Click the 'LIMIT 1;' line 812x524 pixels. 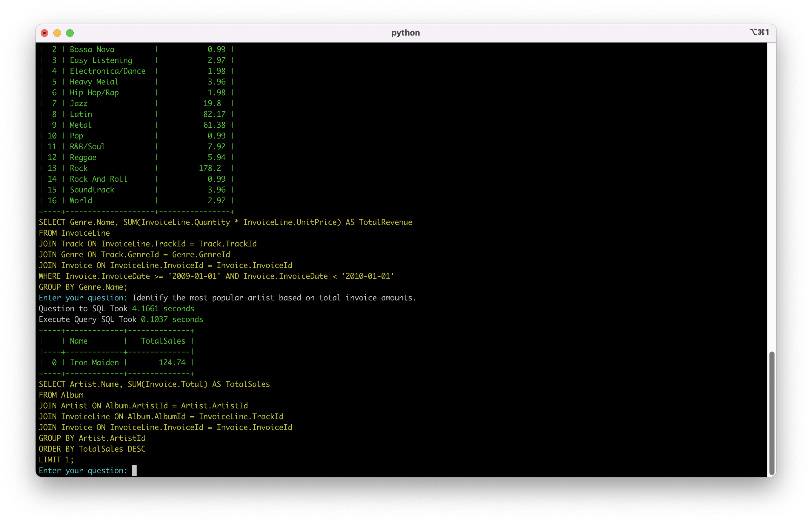click(56, 460)
